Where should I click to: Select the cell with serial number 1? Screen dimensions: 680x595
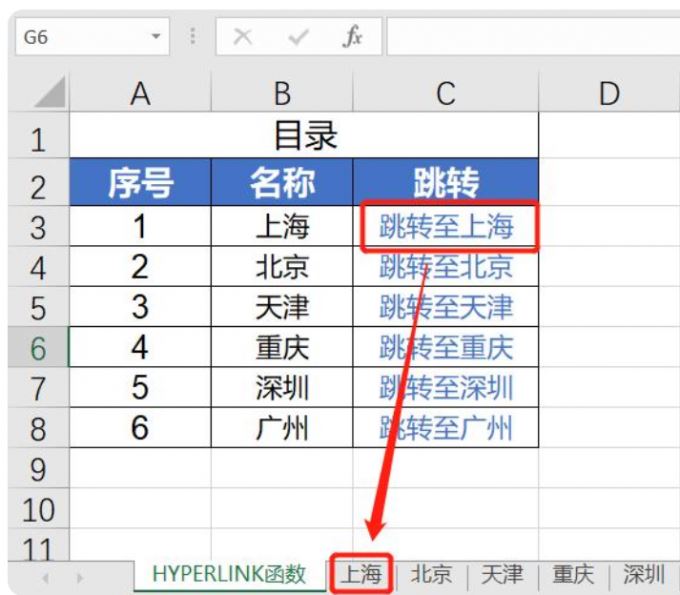click(x=141, y=226)
